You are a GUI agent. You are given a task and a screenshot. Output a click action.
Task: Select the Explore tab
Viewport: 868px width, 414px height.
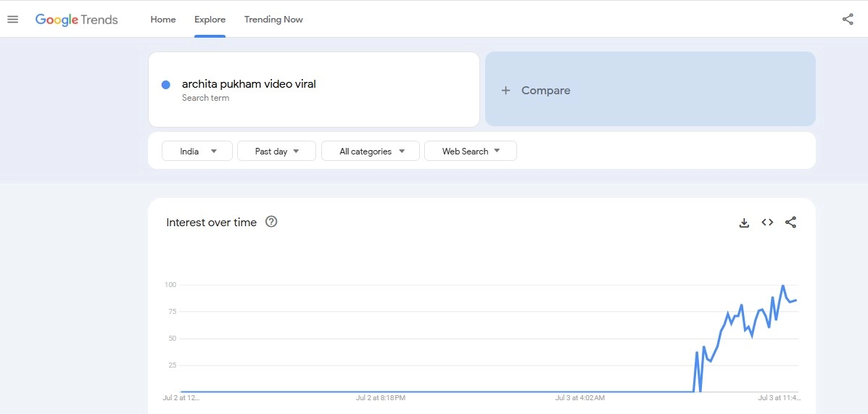coord(210,20)
